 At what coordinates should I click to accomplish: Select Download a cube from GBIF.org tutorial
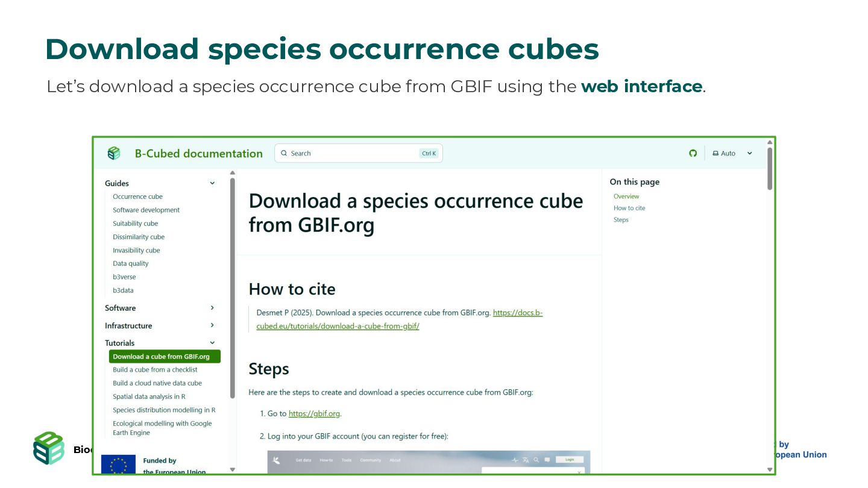tap(165, 357)
